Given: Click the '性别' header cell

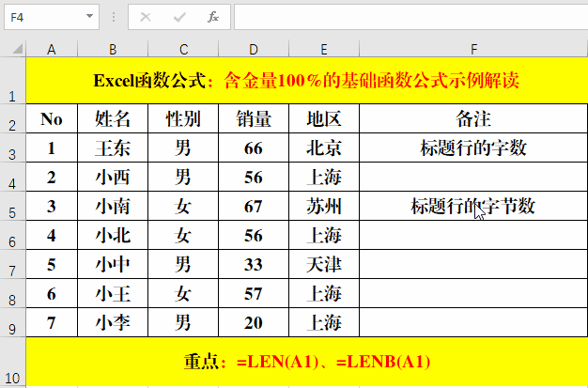Looking at the screenshot, I should (183, 118).
